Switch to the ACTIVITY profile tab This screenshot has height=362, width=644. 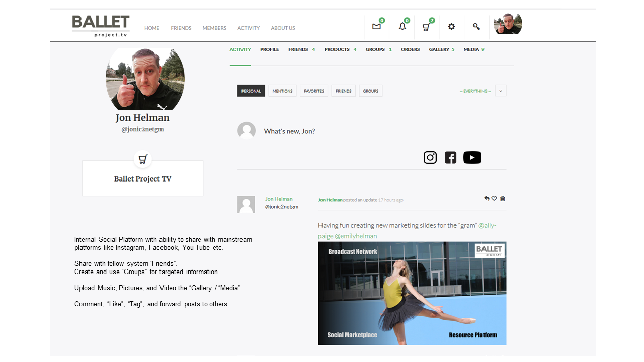tap(240, 49)
